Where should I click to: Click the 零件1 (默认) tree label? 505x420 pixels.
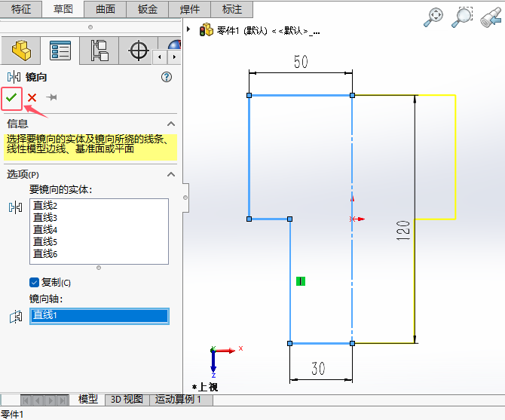click(268, 31)
